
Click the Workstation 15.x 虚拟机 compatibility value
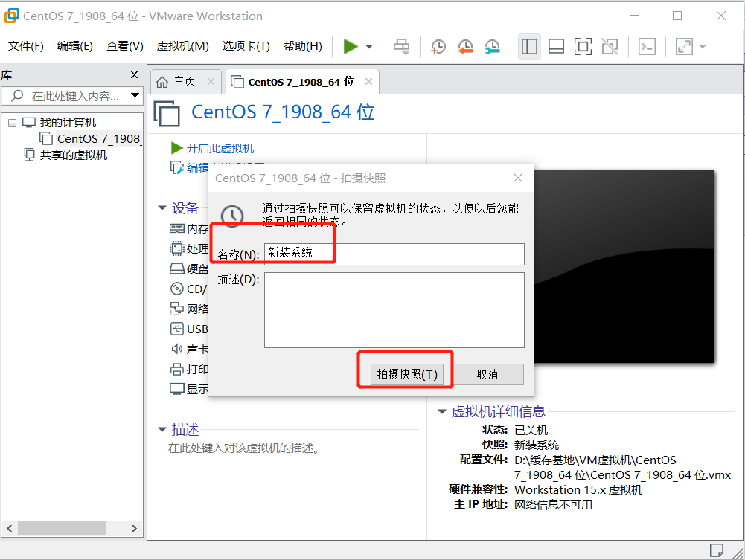pos(579,490)
